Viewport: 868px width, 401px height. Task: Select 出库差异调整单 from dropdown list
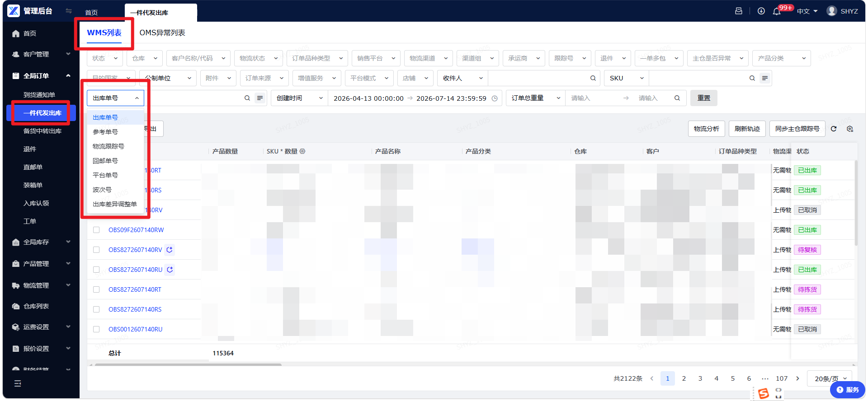click(x=116, y=204)
